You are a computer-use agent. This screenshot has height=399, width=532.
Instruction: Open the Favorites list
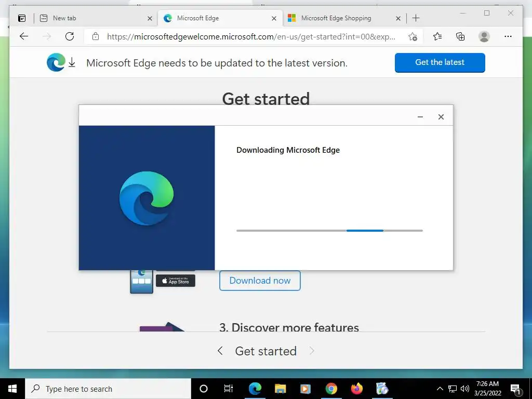pyautogui.click(x=437, y=36)
